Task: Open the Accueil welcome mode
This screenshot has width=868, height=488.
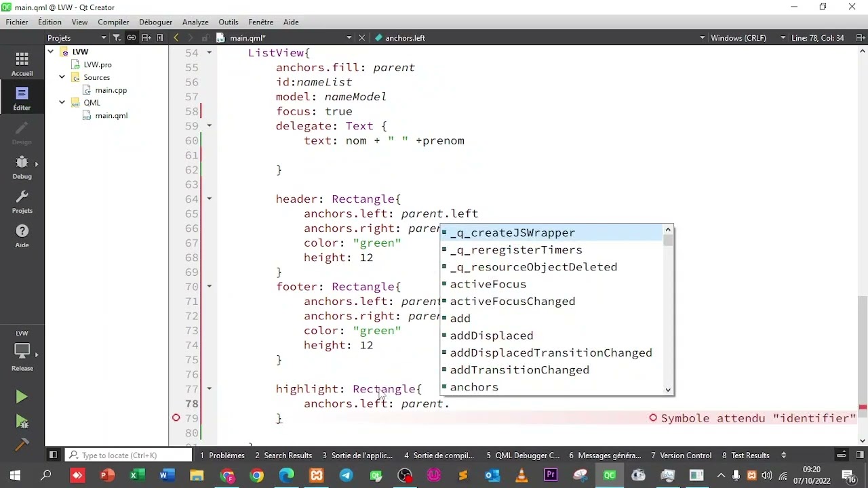Action: 22,64
